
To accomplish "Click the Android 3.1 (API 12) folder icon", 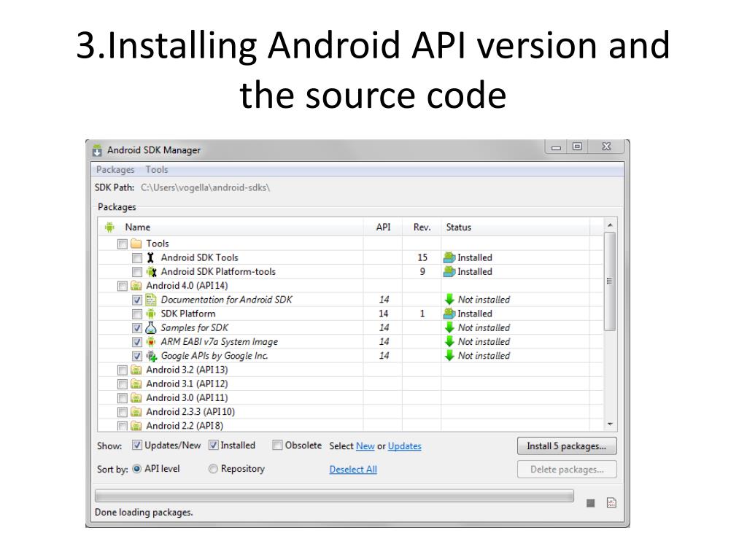I will (136, 384).
